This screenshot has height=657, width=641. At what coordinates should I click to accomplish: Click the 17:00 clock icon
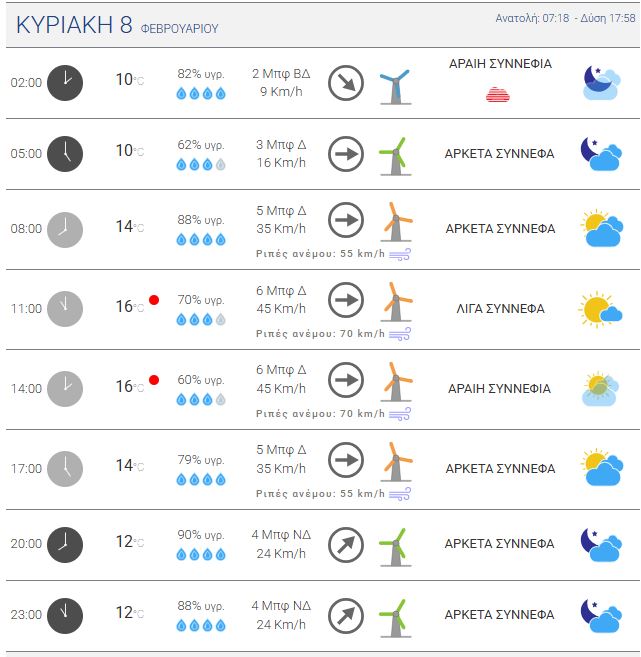65,468
